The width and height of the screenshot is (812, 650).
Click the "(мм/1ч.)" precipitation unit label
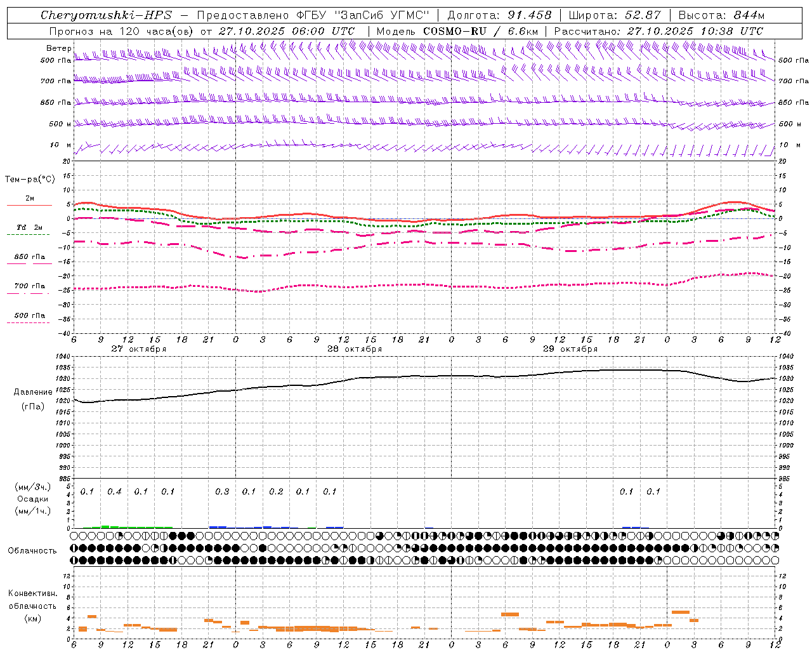(33, 511)
